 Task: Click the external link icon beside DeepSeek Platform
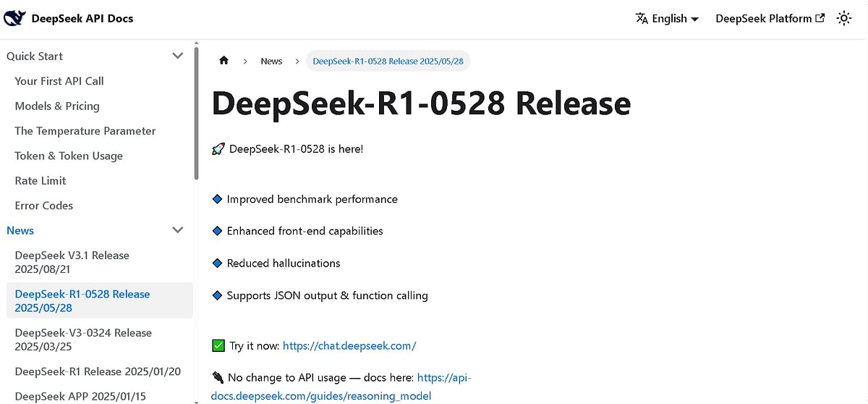(x=820, y=19)
